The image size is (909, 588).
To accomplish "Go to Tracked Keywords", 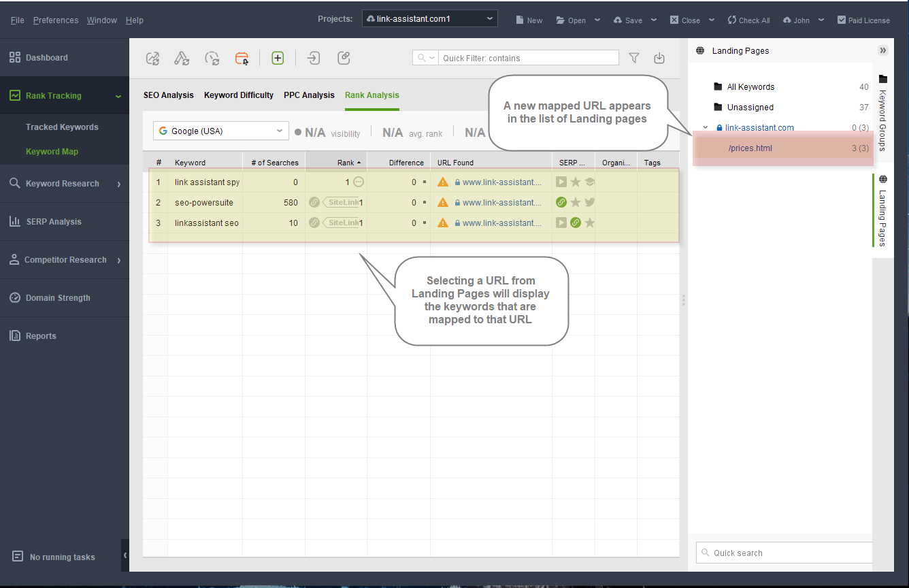I will (62, 127).
